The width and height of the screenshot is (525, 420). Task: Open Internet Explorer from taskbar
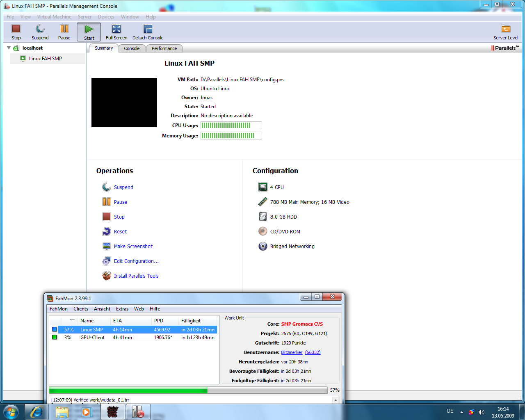tap(37, 412)
